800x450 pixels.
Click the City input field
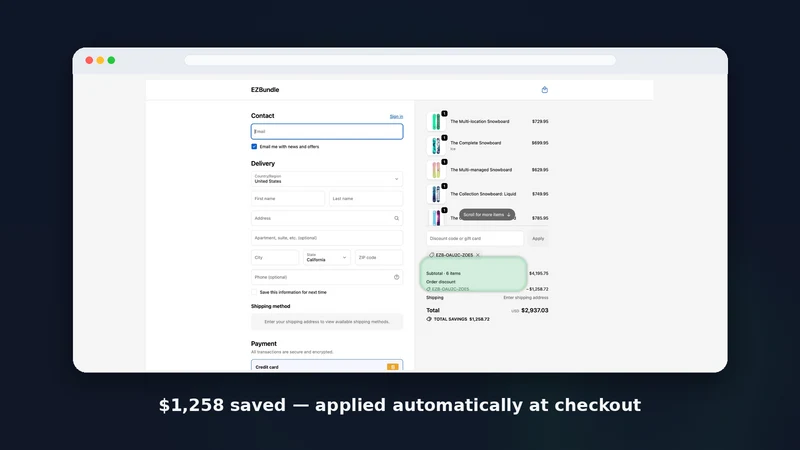point(275,258)
